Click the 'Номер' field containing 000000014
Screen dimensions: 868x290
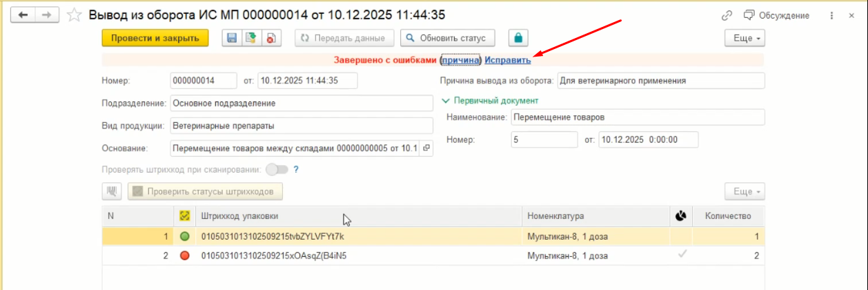[203, 81]
